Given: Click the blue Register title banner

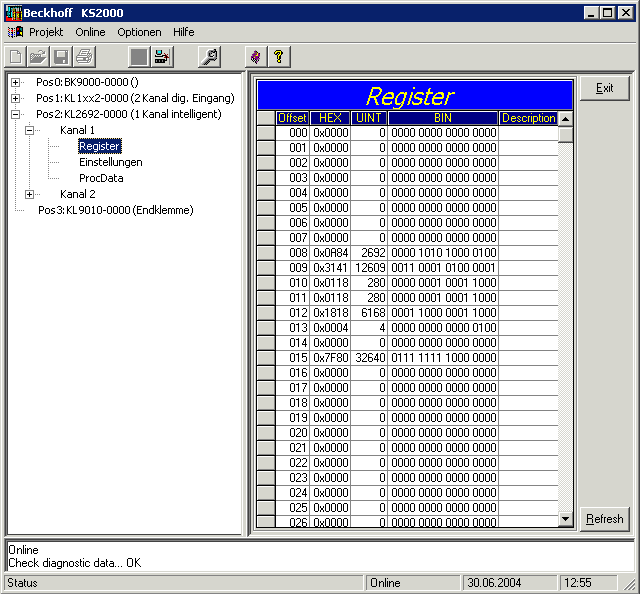Looking at the screenshot, I should (x=415, y=96).
